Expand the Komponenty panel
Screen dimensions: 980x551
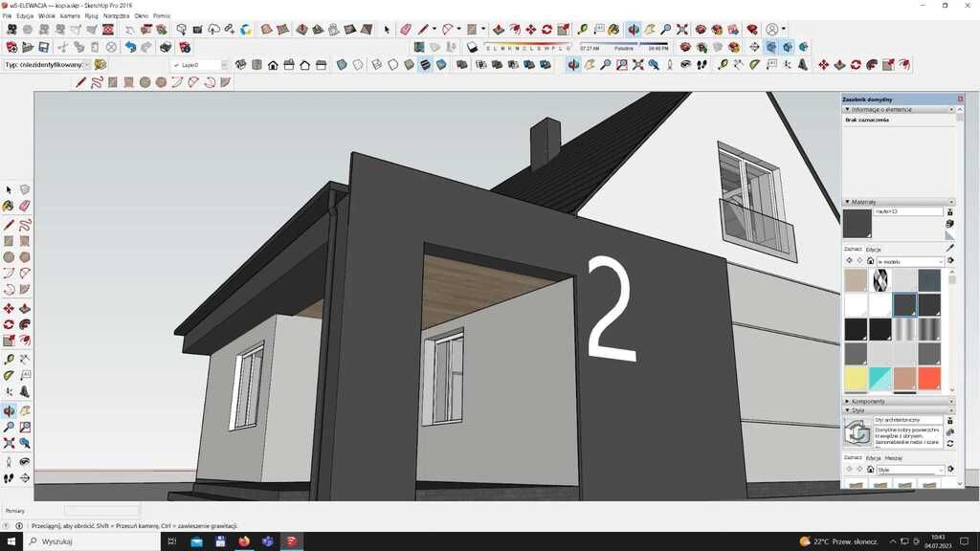(x=868, y=402)
